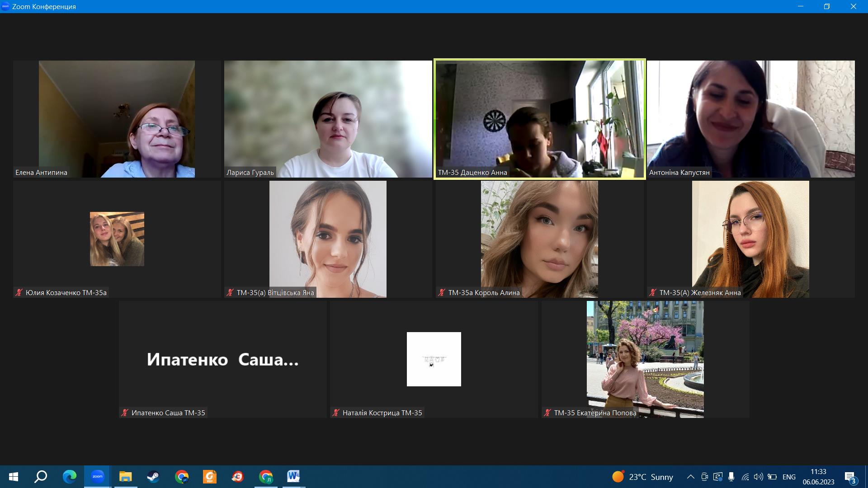Select tile of Екатерина Попова

645,359
